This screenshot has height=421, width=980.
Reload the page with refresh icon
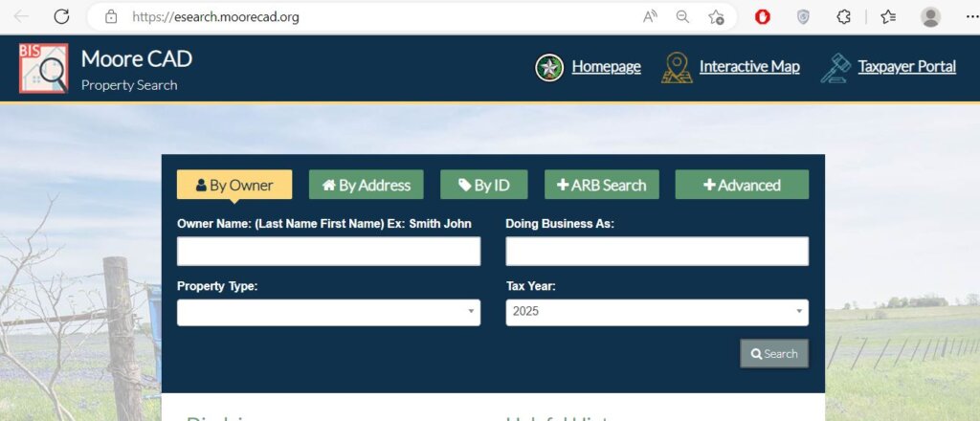61,16
